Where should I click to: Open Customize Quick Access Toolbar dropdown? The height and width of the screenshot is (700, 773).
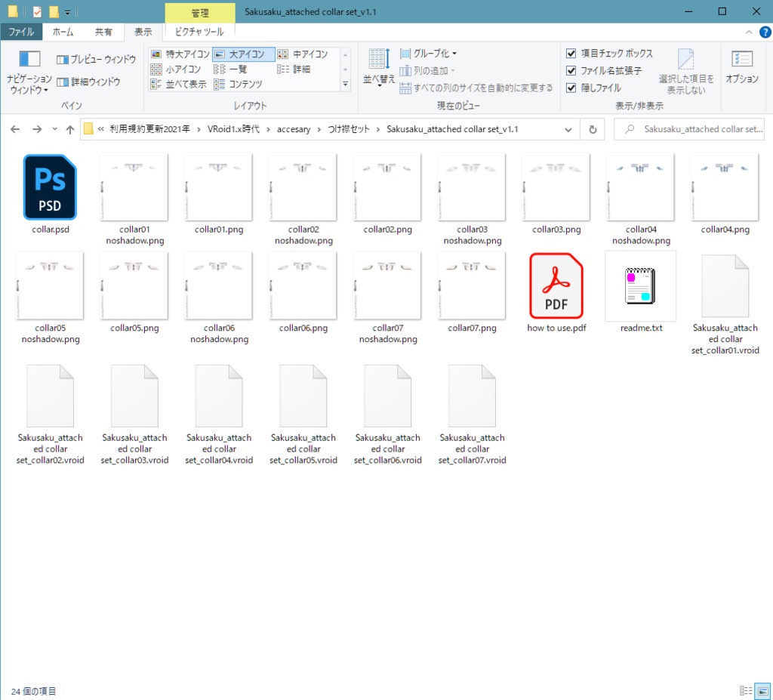click(67, 12)
